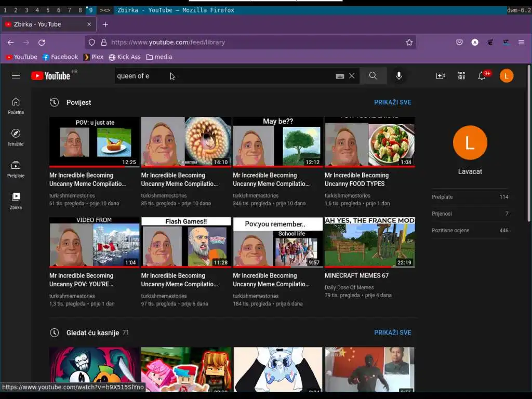The image size is (532, 399).
Task: Click the Uncanny POV: YOU'RE... video title
Action: pos(82,280)
